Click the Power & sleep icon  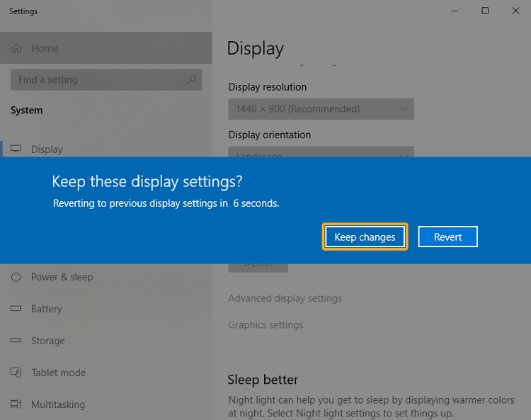point(16,277)
